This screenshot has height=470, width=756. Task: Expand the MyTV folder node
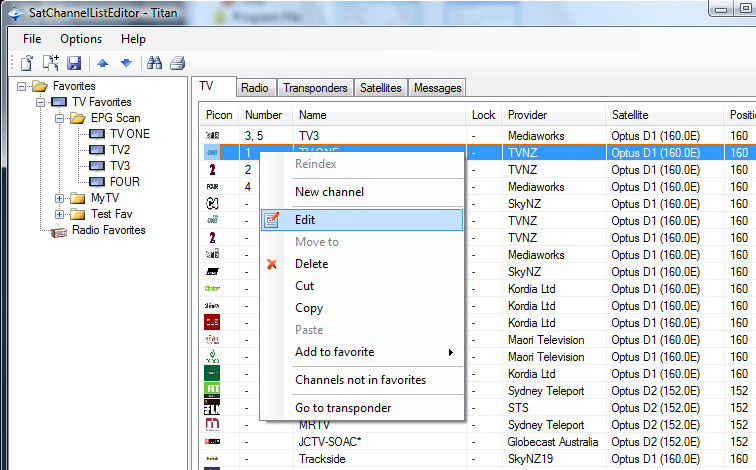pyautogui.click(x=60, y=198)
